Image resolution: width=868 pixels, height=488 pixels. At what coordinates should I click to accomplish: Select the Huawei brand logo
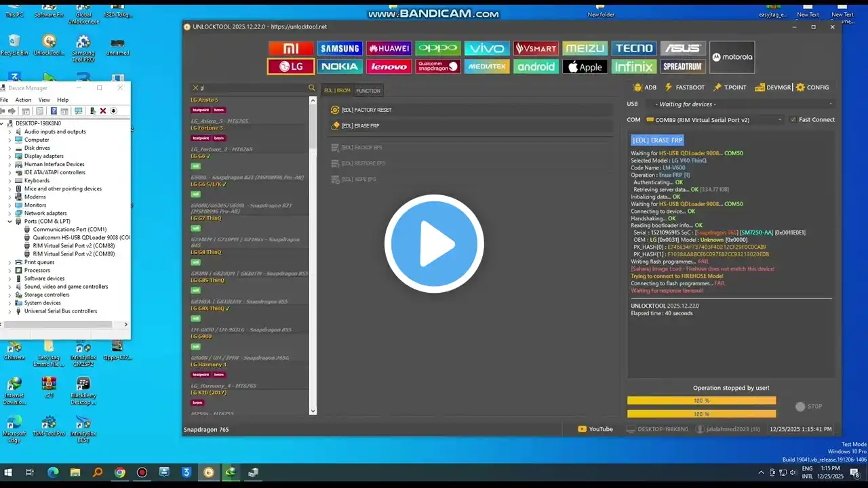pos(389,48)
